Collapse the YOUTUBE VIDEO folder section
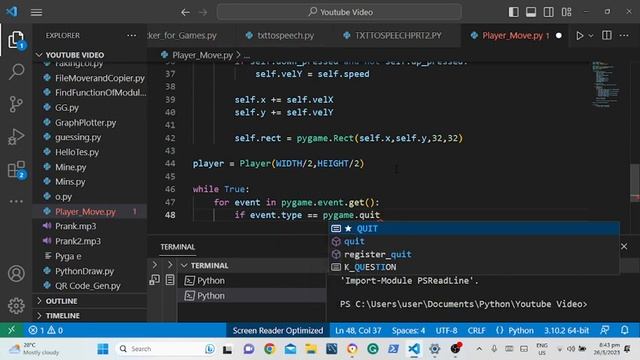This screenshot has width=640, height=360. click(x=39, y=55)
